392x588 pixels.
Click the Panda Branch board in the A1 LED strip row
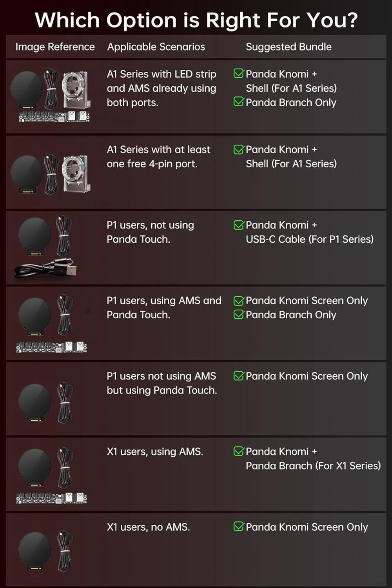tap(54, 116)
